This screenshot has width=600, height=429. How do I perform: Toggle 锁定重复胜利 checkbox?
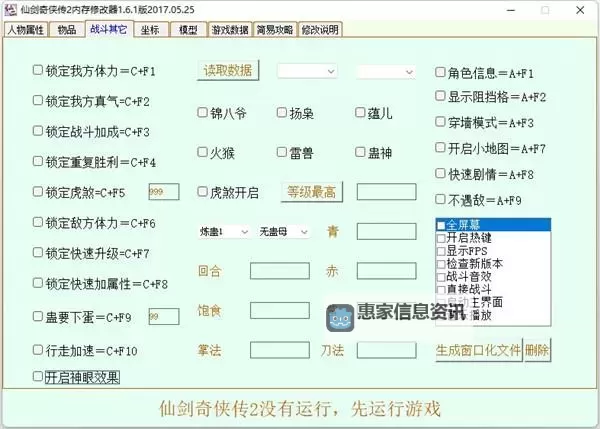coord(38,161)
